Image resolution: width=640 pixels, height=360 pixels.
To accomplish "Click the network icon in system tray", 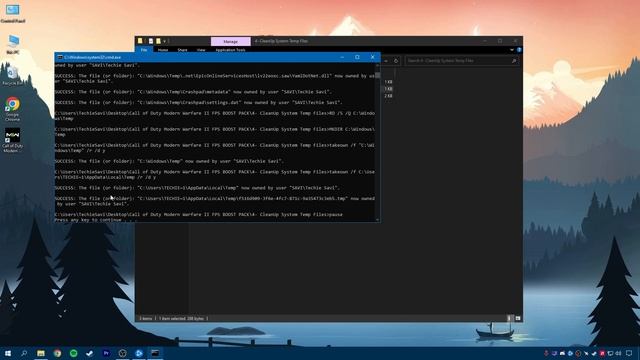I will tap(610, 353).
